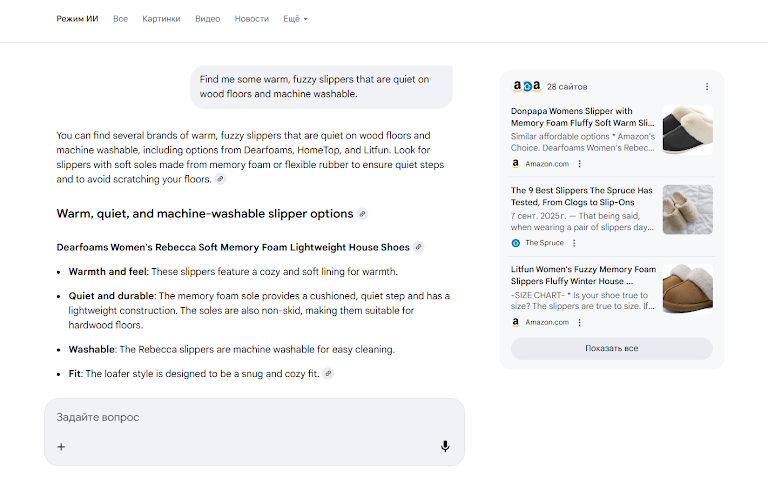Viewport: 768px width, 477px height.
Task: Select the Все search tab
Action: pos(120,19)
